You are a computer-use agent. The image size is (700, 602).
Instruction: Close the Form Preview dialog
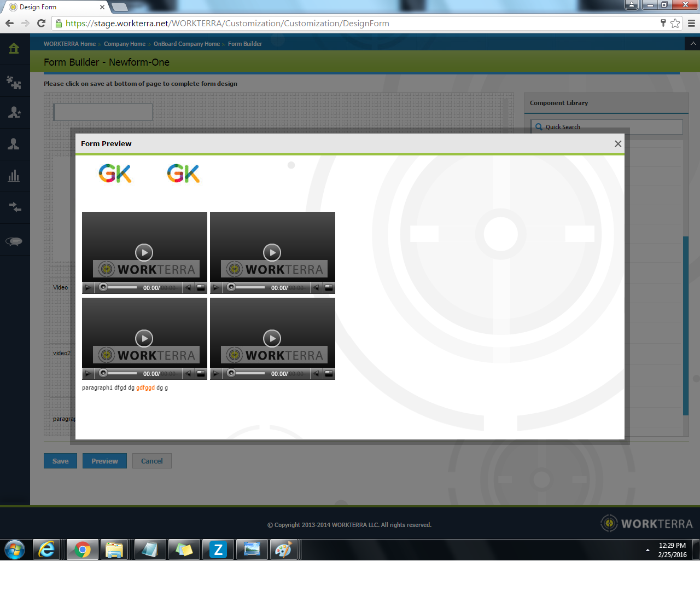click(x=617, y=144)
